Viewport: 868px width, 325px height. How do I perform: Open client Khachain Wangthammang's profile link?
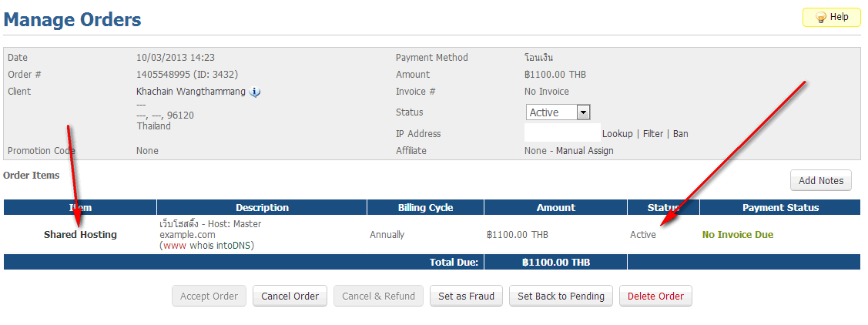coord(191,92)
